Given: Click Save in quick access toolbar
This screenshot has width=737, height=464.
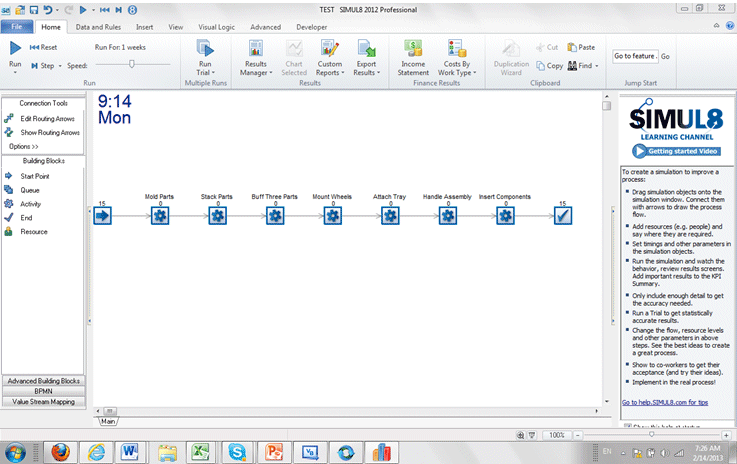Looking at the screenshot, I should coord(34,9).
